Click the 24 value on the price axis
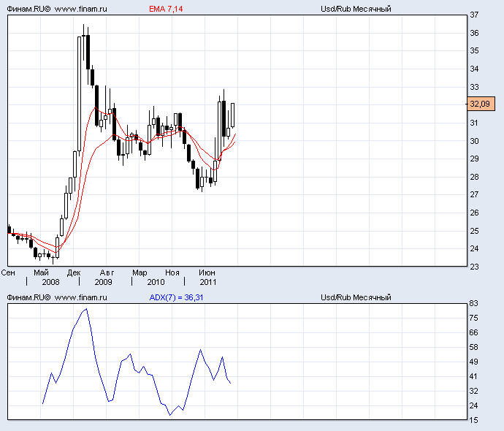 (474, 248)
